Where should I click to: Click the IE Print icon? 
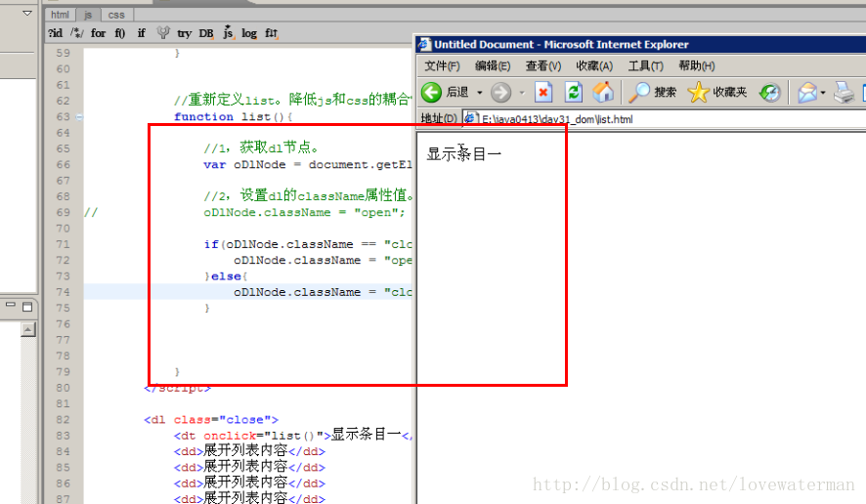click(844, 92)
